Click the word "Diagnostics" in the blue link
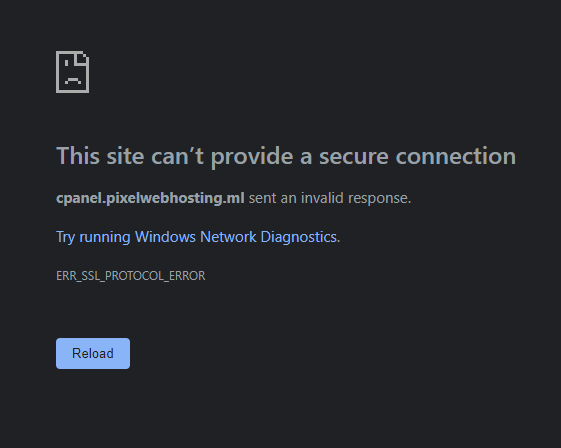 (299, 237)
